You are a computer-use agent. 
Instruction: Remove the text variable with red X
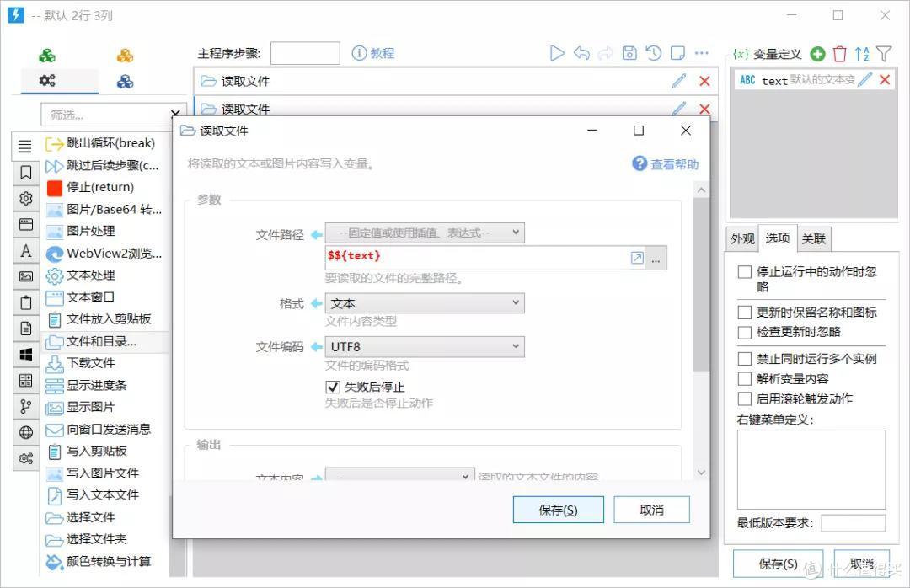point(885,79)
